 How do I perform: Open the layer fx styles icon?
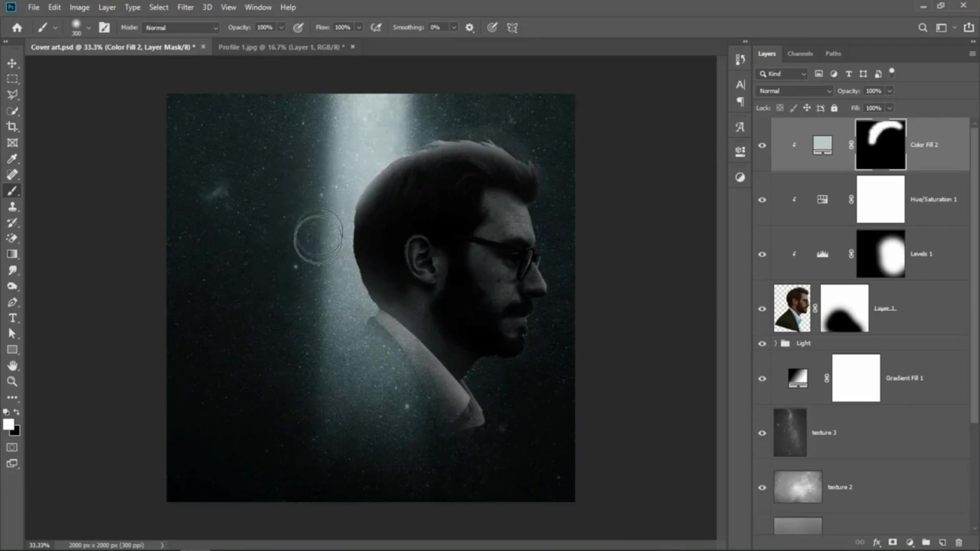tap(876, 542)
